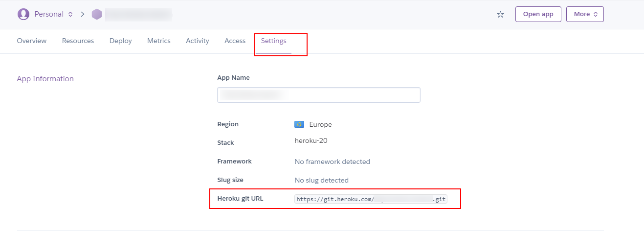Click the Personal account avatar icon
The height and width of the screenshot is (231, 644).
tap(23, 14)
